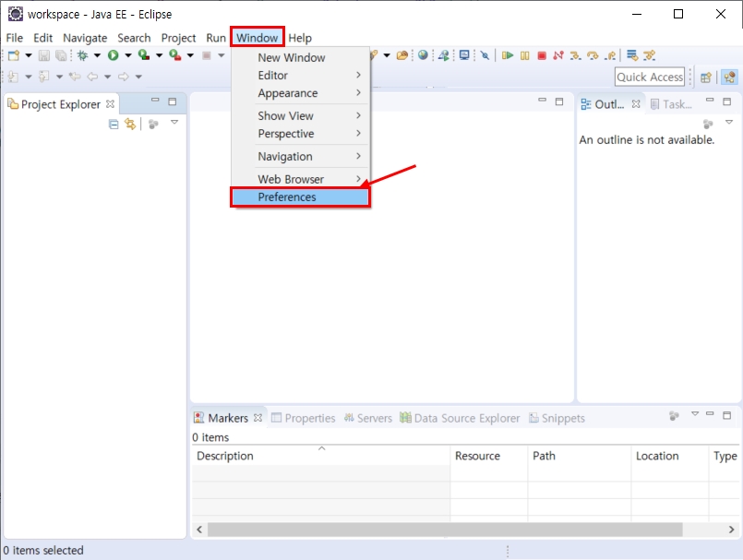This screenshot has width=743, height=560.
Task: Click the Location column header
Action: [x=670, y=456]
